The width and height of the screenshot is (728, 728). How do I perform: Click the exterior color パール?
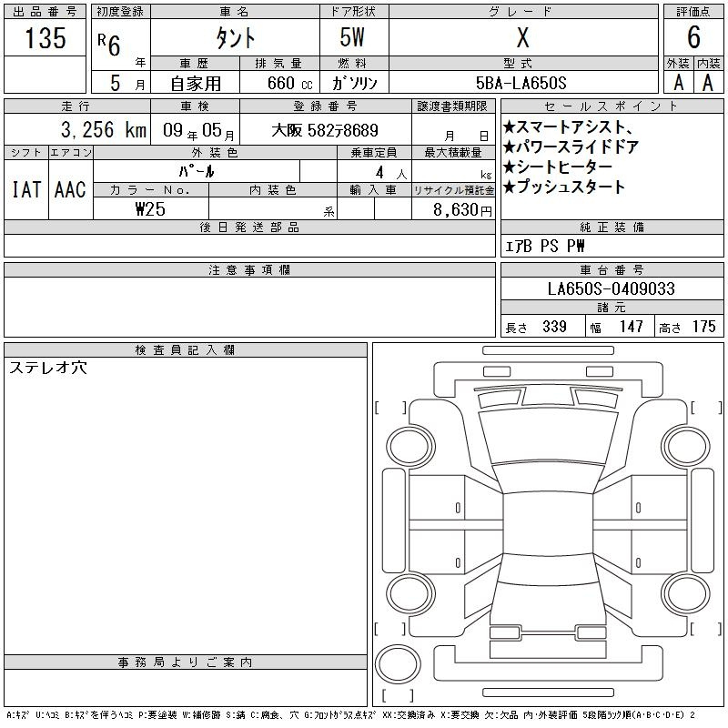(197, 171)
